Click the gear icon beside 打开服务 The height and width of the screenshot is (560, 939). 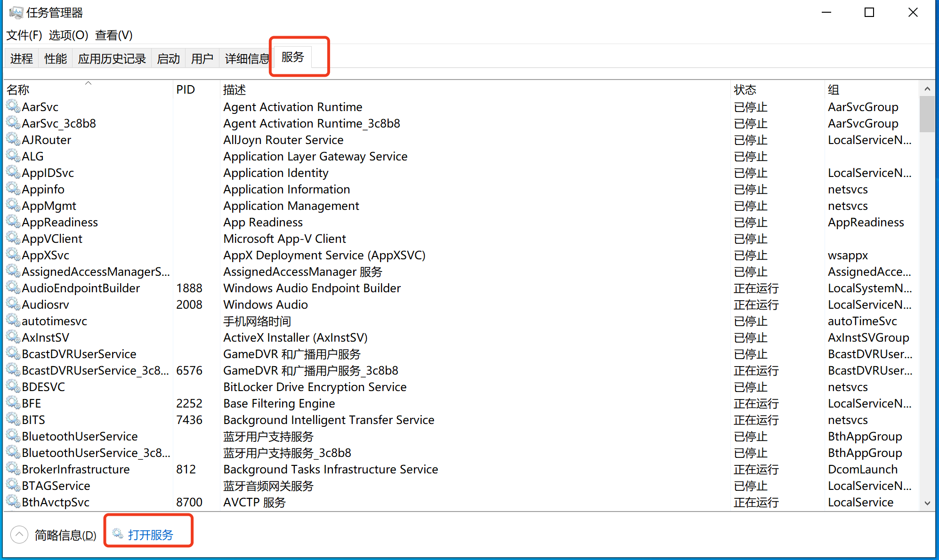117,534
